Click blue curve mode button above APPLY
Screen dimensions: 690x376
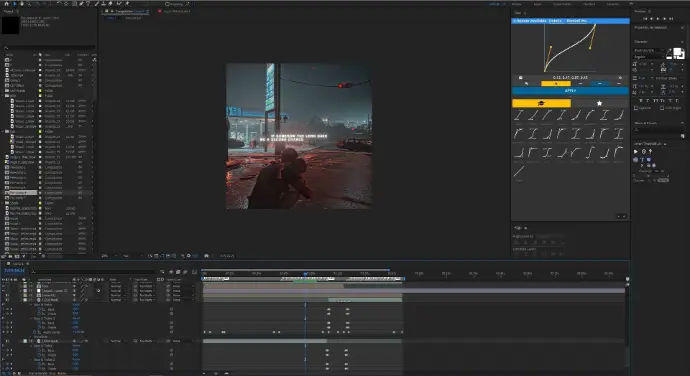point(600,83)
